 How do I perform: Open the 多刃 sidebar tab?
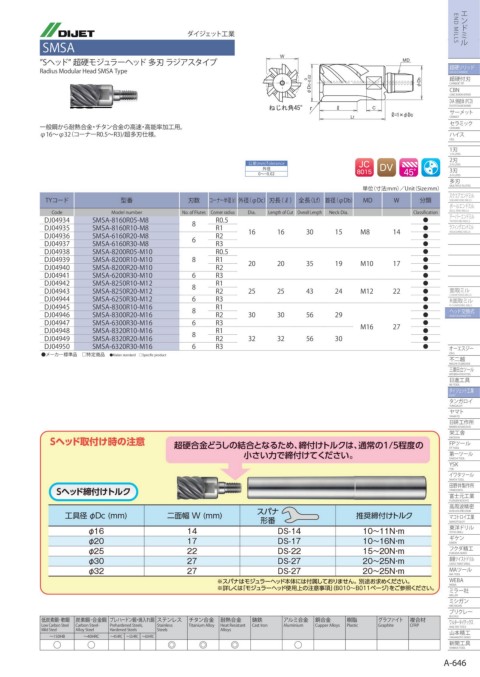pos(464,183)
